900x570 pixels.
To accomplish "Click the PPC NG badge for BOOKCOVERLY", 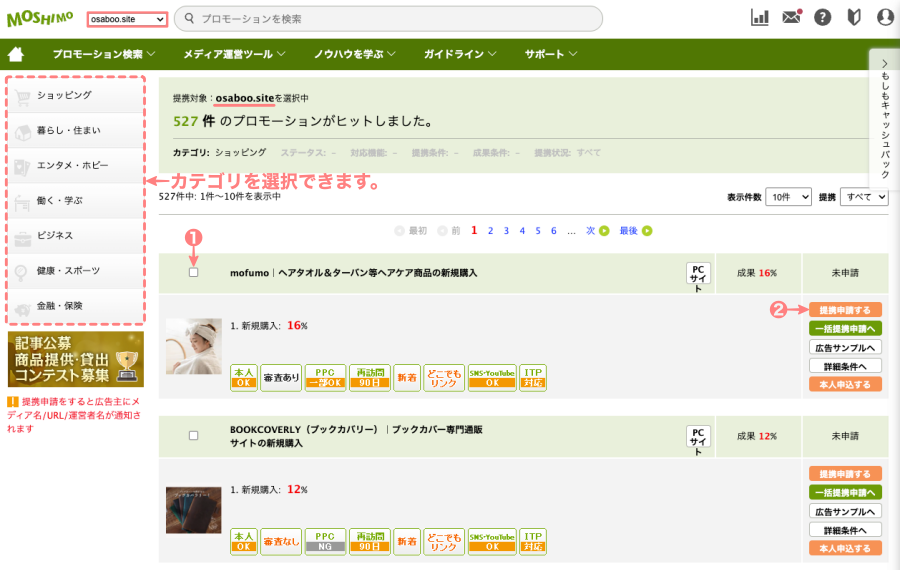I will tap(325, 541).
